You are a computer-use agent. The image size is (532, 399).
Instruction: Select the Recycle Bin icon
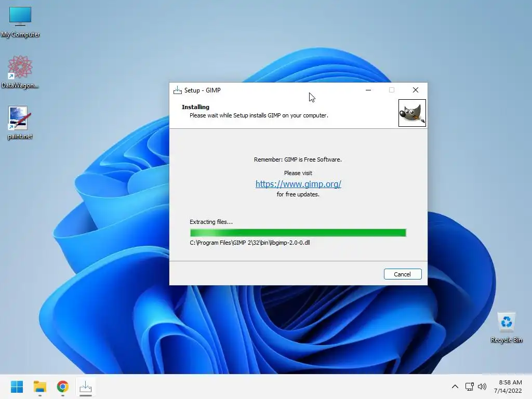(506, 327)
